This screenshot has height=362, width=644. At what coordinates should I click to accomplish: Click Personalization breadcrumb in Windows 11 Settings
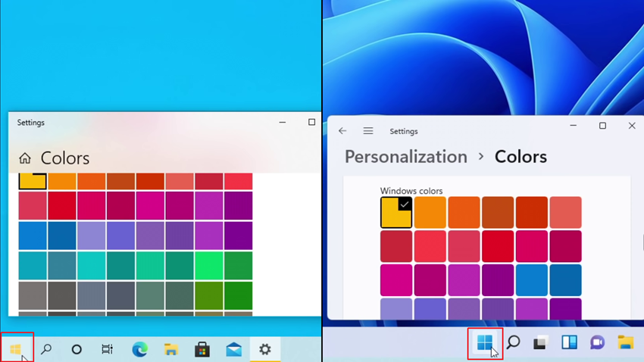click(x=406, y=157)
